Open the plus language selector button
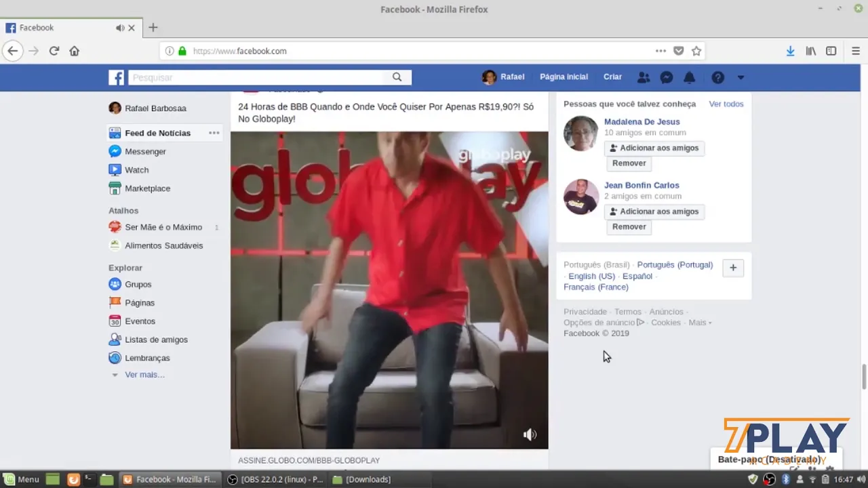The height and width of the screenshot is (488, 868). (x=733, y=268)
